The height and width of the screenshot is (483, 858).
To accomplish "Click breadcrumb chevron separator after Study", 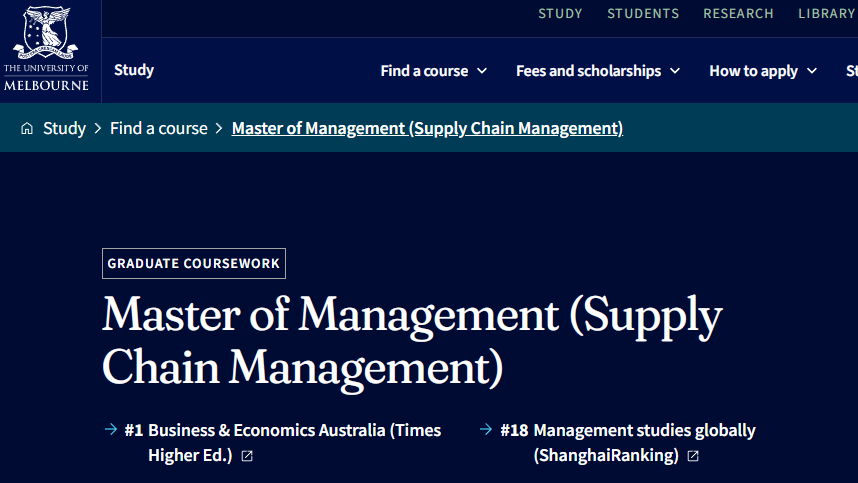I will [x=98, y=129].
